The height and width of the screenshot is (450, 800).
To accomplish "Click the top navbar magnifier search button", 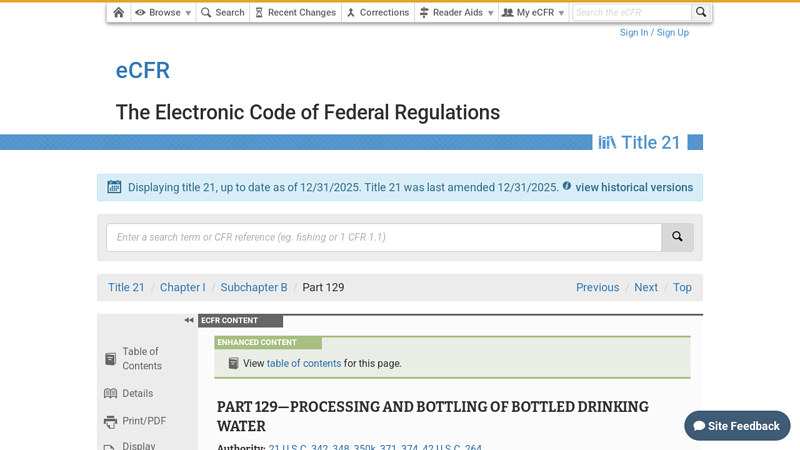I will pos(701,12).
